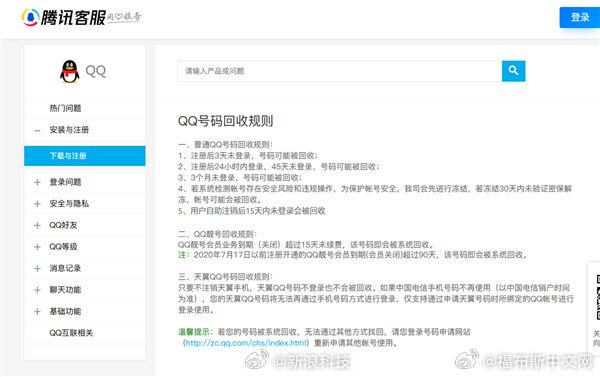The image size is (600, 377).
Task: Click the 二、QQ靓号回收规则 heading
Action: 217,234
